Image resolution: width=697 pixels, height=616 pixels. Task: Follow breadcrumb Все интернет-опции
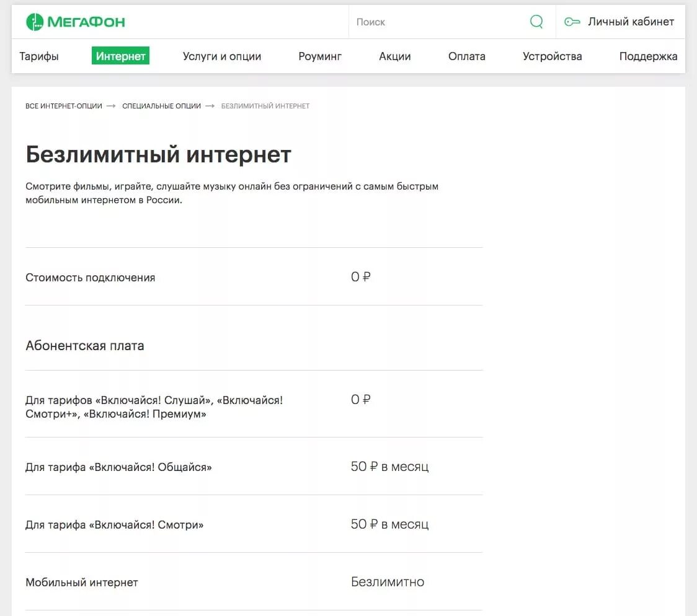point(64,106)
